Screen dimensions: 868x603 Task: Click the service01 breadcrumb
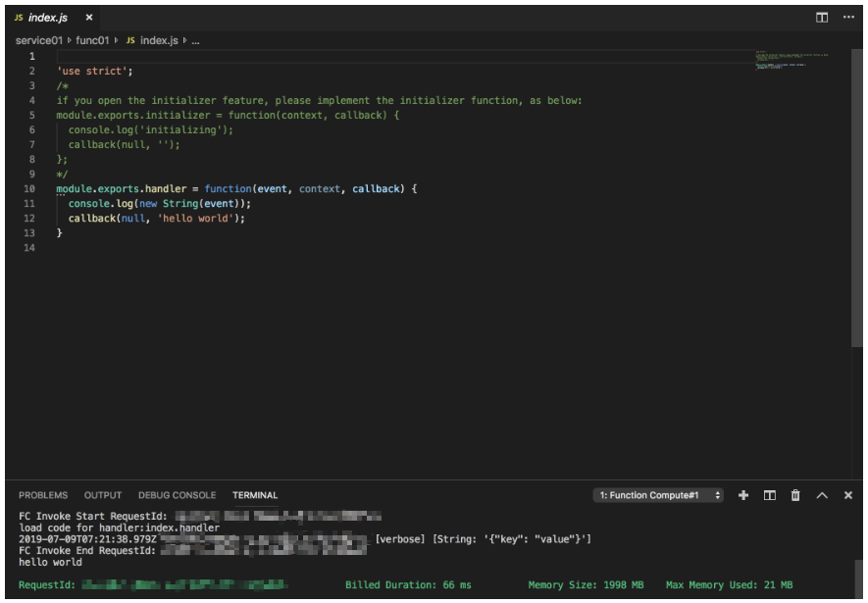[39, 40]
